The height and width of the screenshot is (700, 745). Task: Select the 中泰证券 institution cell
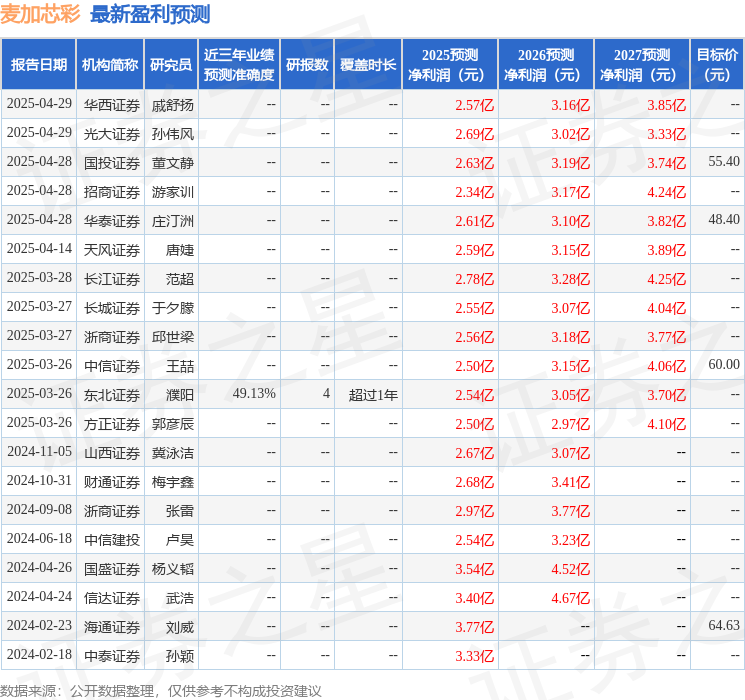[112, 656]
